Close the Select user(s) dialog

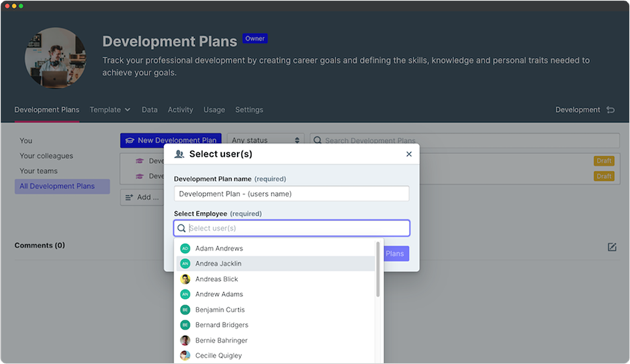408,154
